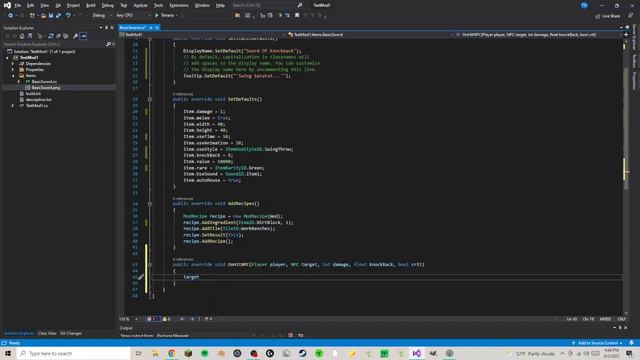Click Sync with Active Document icon

tap(51, 36)
